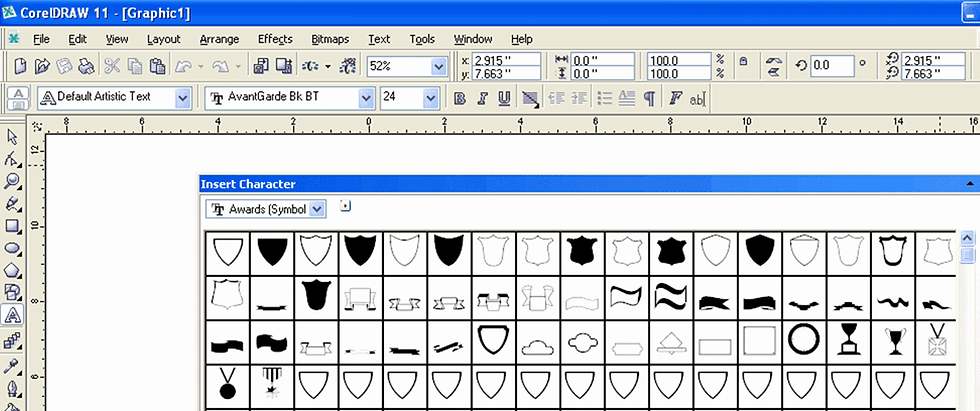Screen dimensions: 980x411
Task: Select the Eyedropper tool
Action: pyautogui.click(x=12, y=366)
